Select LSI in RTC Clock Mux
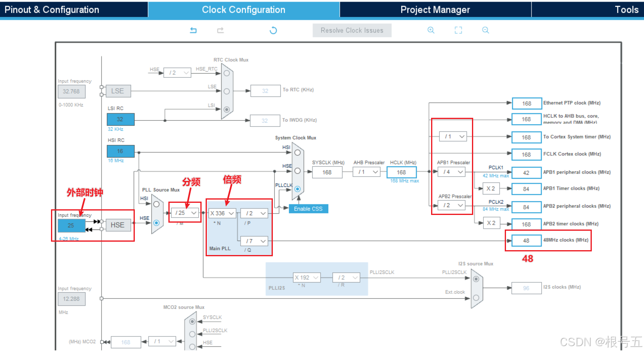This screenshot has width=644, height=353. 227,109
